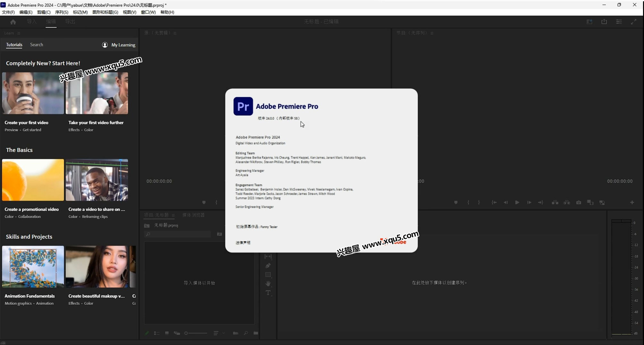The height and width of the screenshot is (345, 644).
Task: Select the Slip tool
Action: point(268,257)
